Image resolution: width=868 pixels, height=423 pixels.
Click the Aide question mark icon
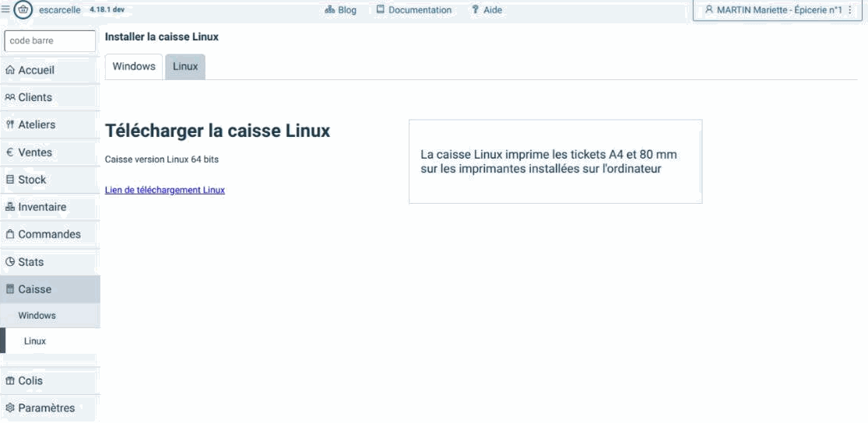point(475,10)
